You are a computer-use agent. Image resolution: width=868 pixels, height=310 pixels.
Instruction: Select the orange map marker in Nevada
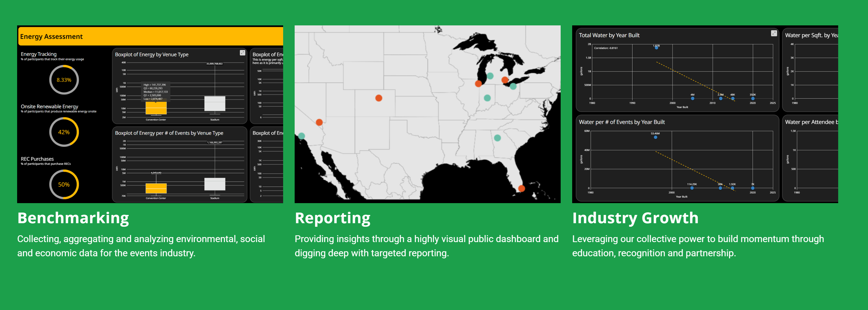tap(319, 122)
